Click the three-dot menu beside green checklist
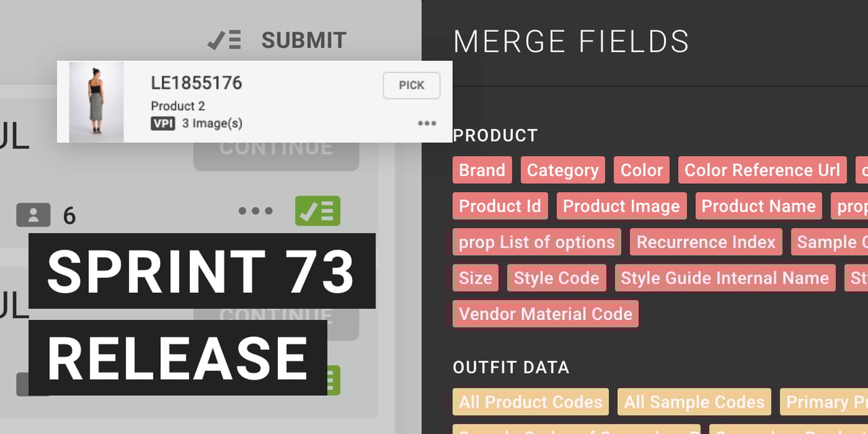This screenshot has height=434, width=868. (x=256, y=211)
